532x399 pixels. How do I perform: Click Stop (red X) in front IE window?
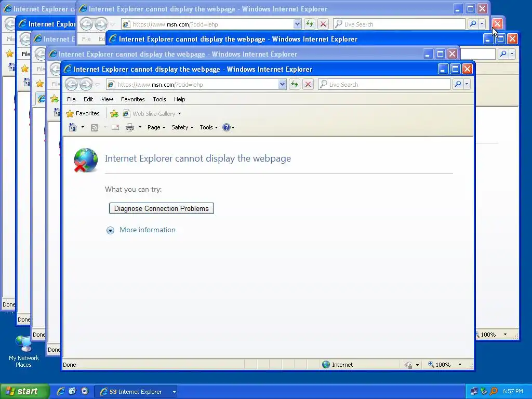click(x=308, y=84)
